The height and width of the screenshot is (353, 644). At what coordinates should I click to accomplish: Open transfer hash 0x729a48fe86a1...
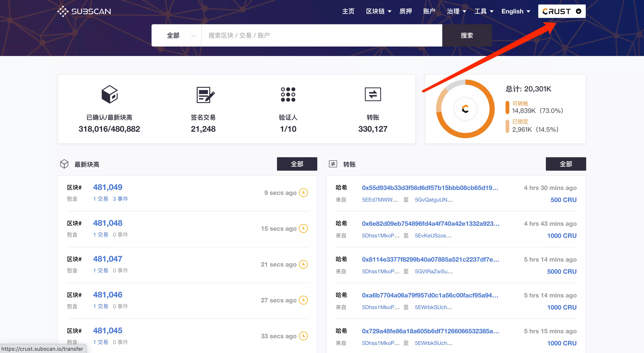coord(430,331)
